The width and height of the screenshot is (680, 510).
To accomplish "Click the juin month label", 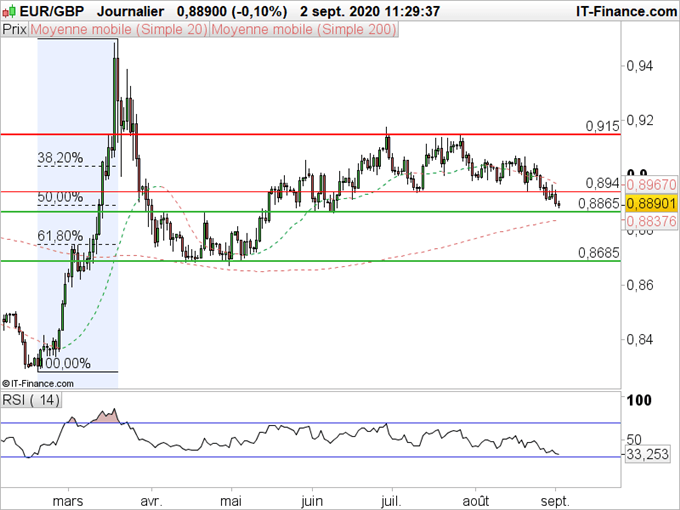I will point(312,501).
